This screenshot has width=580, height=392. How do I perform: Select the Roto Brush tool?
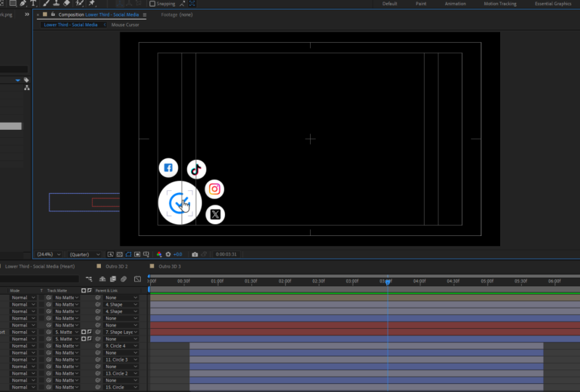[80, 4]
